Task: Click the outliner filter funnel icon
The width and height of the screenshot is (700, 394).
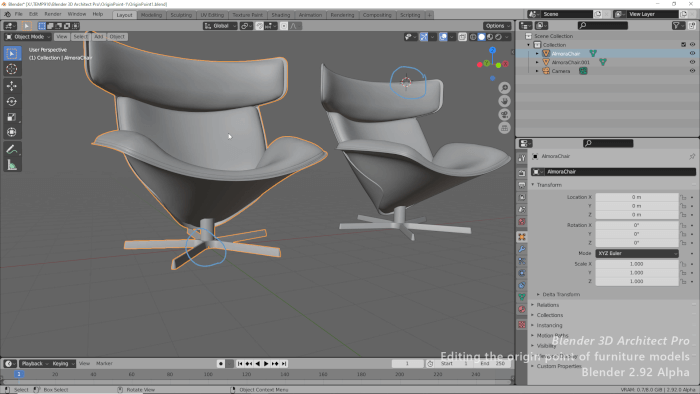Action: coord(676,26)
